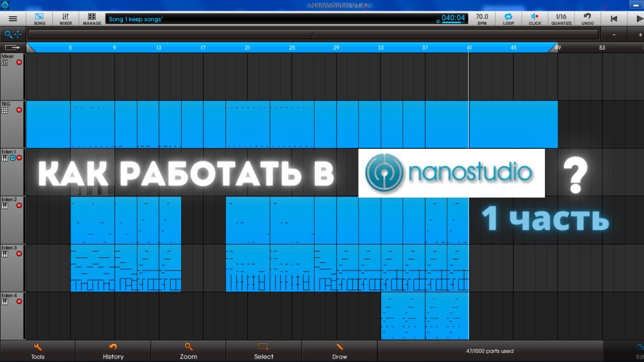Click the 47/1000 parts used status
The image size is (644, 362).
tap(490, 351)
